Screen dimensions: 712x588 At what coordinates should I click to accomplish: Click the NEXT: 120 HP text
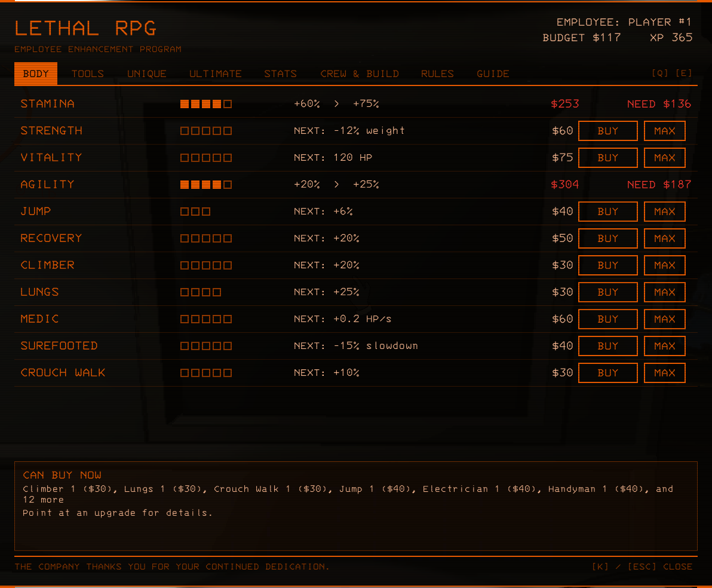pyautogui.click(x=333, y=158)
